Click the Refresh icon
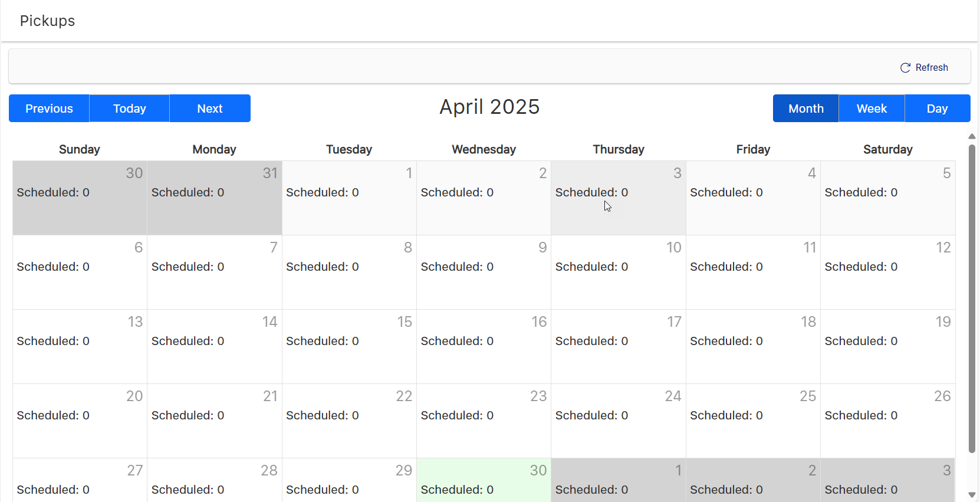This screenshot has width=980, height=502. (x=906, y=67)
